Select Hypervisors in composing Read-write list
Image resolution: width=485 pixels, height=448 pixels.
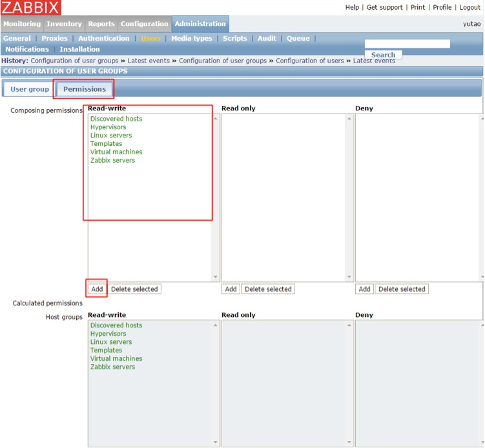tap(108, 127)
